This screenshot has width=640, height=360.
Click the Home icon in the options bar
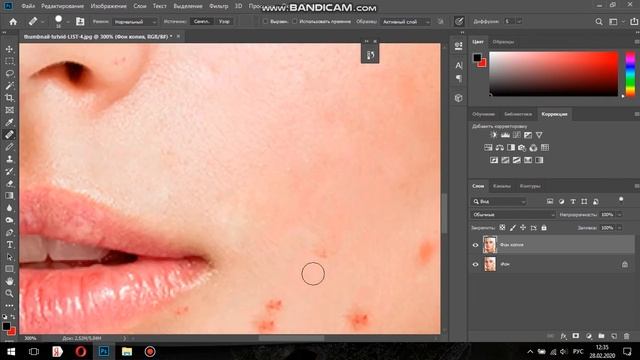click(13, 22)
